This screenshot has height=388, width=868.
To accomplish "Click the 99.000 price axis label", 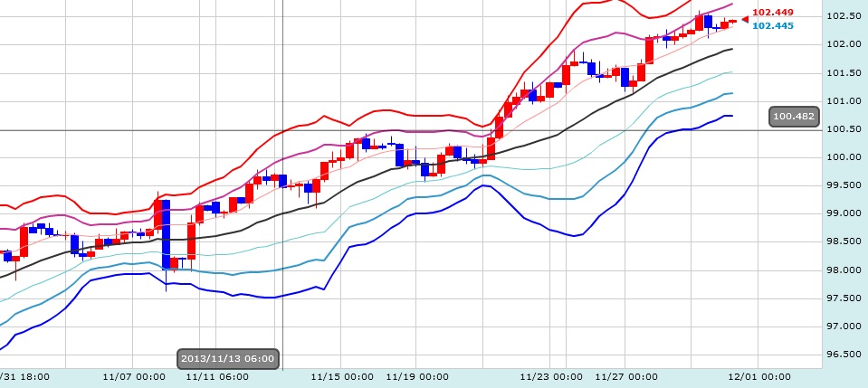I will tap(844, 213).
